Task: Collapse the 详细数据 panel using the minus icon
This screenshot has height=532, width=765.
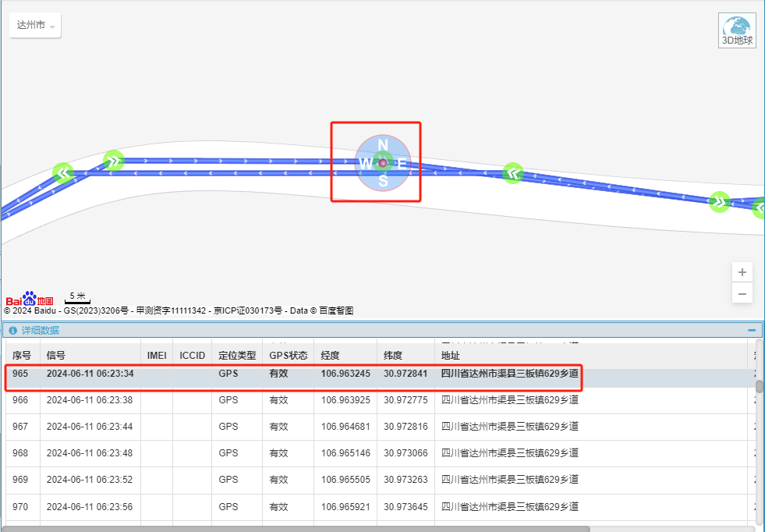Action: tap(751, 331)
